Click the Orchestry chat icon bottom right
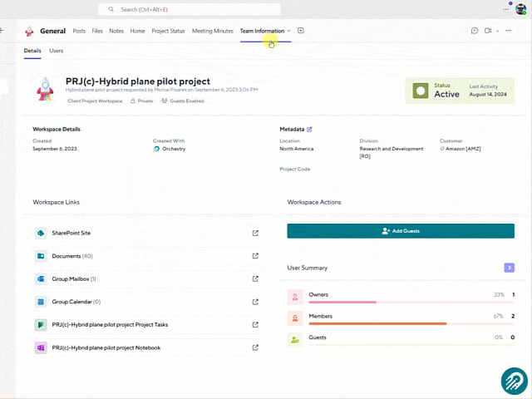Viewport: 532px width, 399px height. [x=514, y=381]
